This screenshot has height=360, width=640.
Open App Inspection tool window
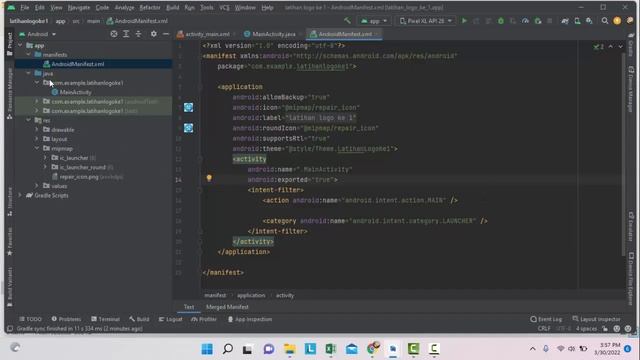[x=249, y=319]
